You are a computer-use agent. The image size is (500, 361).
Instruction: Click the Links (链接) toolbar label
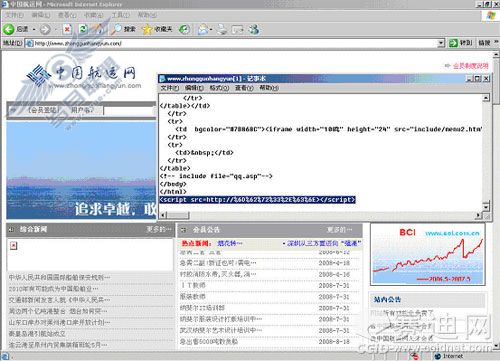click(x=484, y=43)
